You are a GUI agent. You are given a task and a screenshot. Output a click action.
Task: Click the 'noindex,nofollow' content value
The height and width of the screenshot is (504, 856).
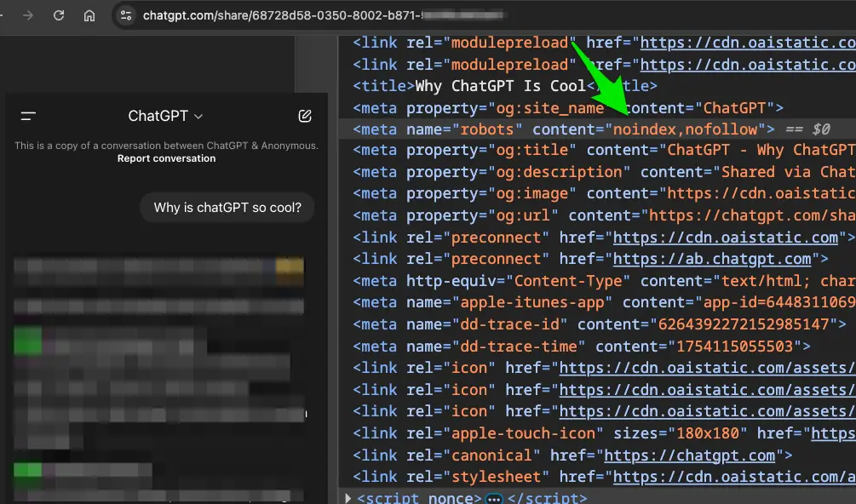[685, 129]
